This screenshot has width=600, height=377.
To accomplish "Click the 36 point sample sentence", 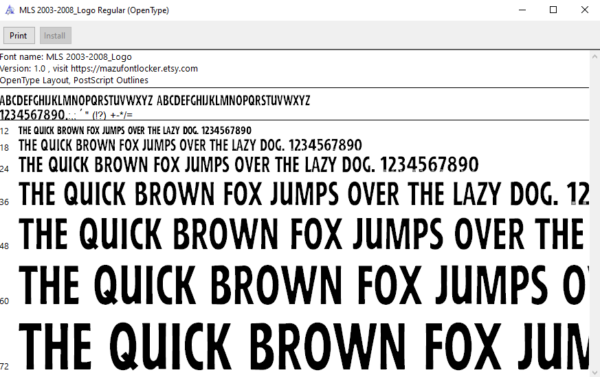I will [x=304, y=193].
